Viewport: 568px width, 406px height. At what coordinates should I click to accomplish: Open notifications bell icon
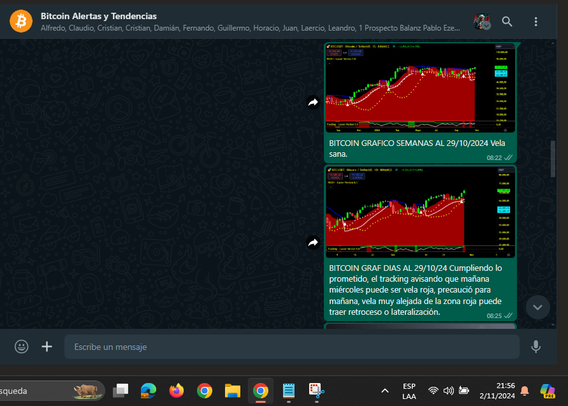[524, 391]
